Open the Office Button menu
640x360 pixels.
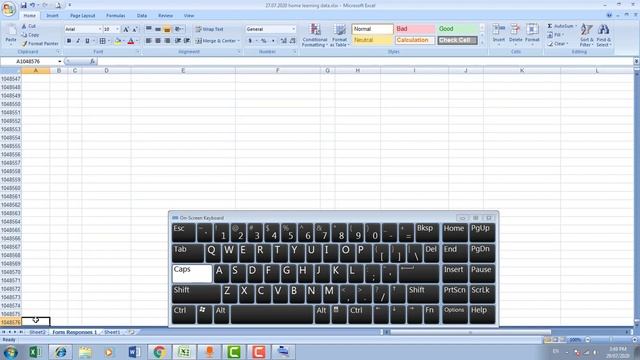click(x=8, y=9)
